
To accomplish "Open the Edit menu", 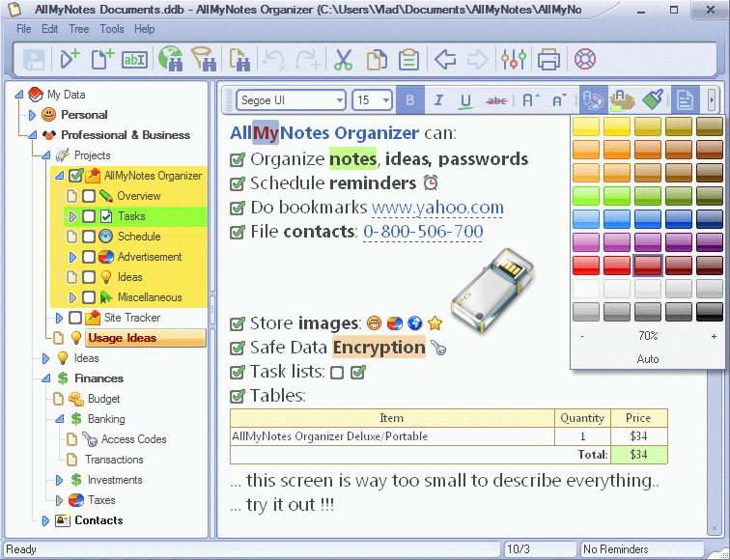I will click(50, 29).
